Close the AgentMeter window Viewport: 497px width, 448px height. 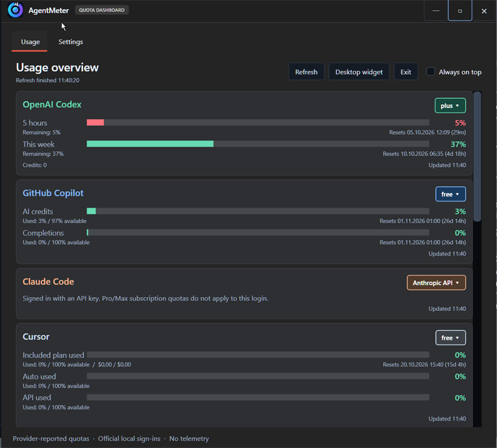click(x=484, y=11)
